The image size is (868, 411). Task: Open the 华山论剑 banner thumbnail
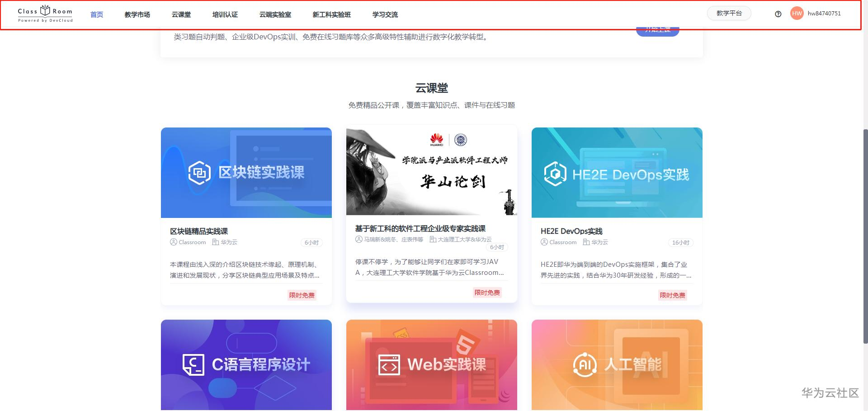click(x=432, y=170)
